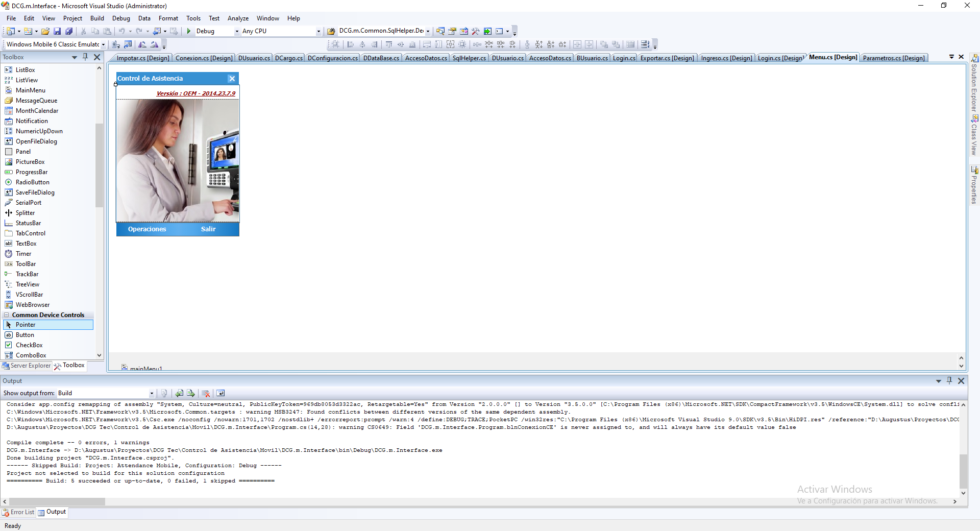Image resolution: width=980 pixels, height=531 pixels.
Task: Toggle auto-hide pin on Output panel
Action: pyautogui.click(x=949, y=381)
